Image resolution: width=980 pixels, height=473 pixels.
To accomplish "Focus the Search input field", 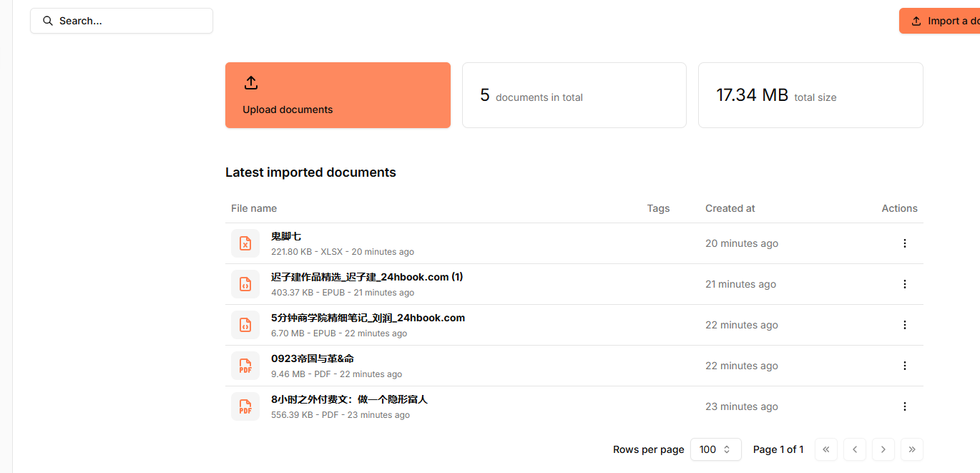I will (x=122, y=21).
